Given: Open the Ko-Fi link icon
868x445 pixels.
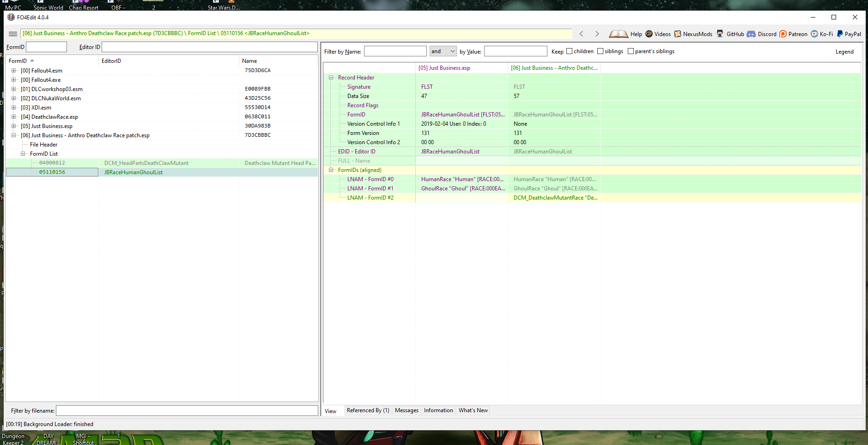Looking at the screenshot, I should tap(814, 34).
